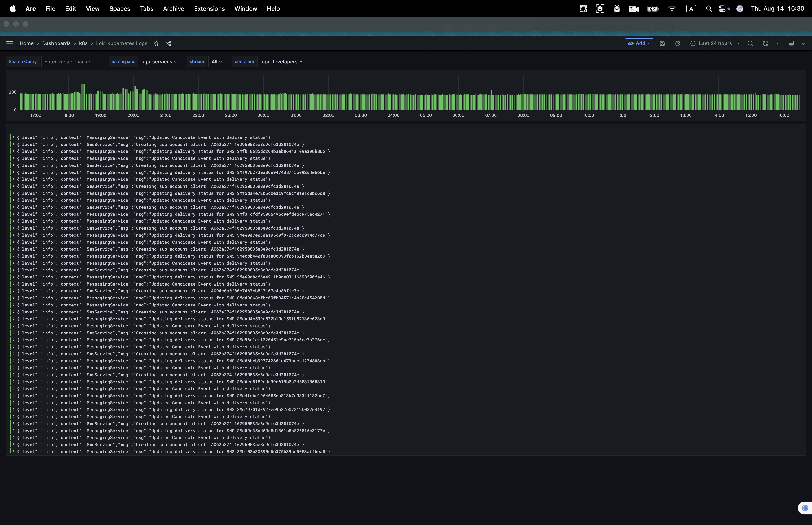Go to Dashboards breadcrumb
812x525 pixels.
tap(56, 43)
